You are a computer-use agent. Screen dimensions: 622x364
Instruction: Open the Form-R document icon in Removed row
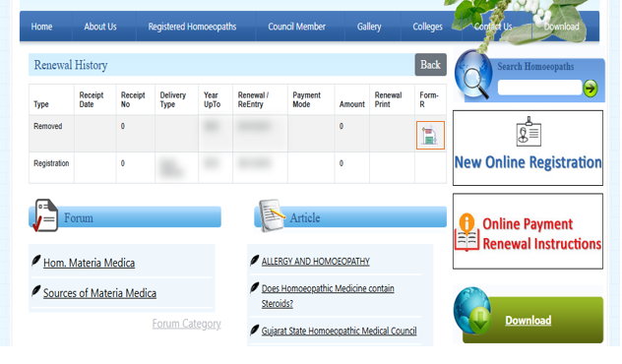[x=430, y=135]
